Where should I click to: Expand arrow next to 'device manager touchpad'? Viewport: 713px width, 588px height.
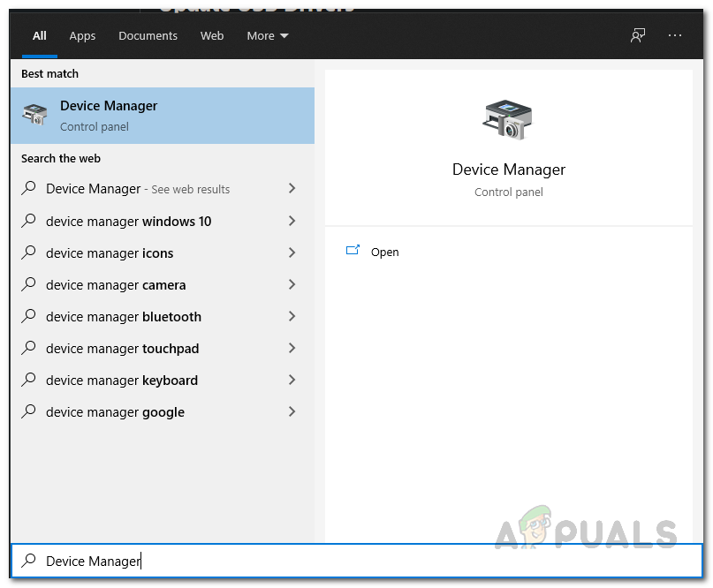tap(292, 349)
